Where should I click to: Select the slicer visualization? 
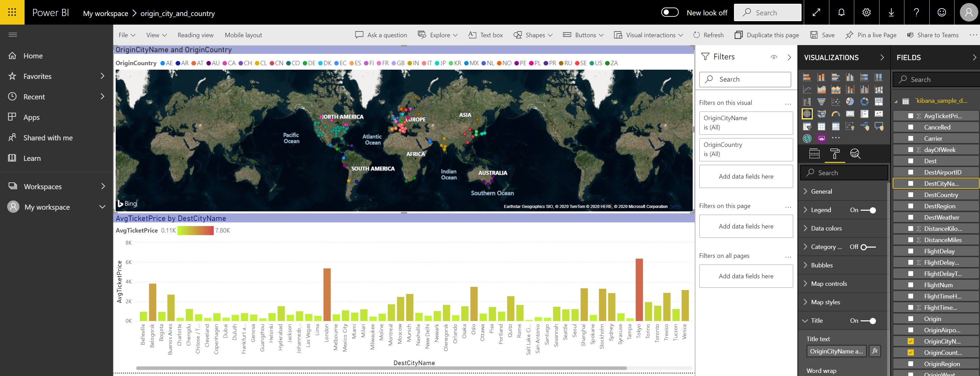coord(807,126)
